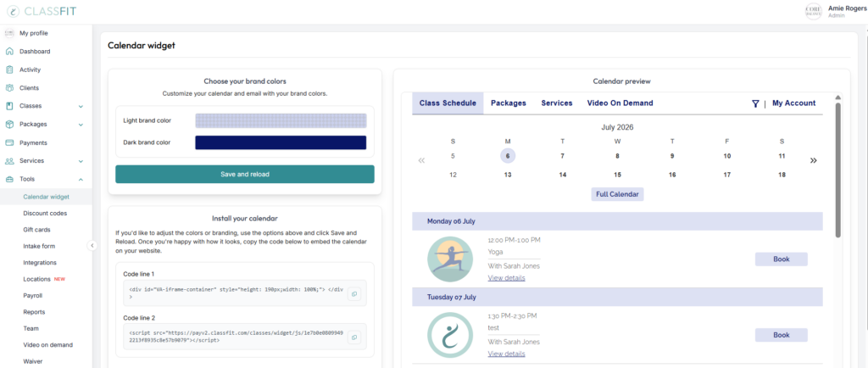Switch to the Services tab in preview
868x368 pixels.
[x=557, y=103]
